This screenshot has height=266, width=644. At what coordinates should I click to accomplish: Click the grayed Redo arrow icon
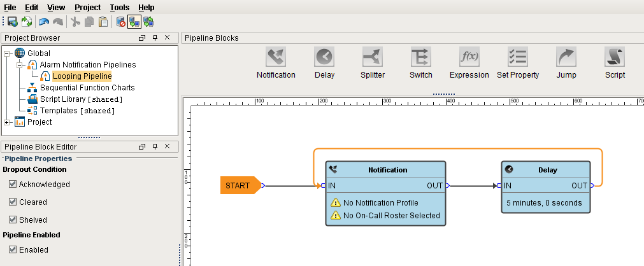[x=58, y=22]
